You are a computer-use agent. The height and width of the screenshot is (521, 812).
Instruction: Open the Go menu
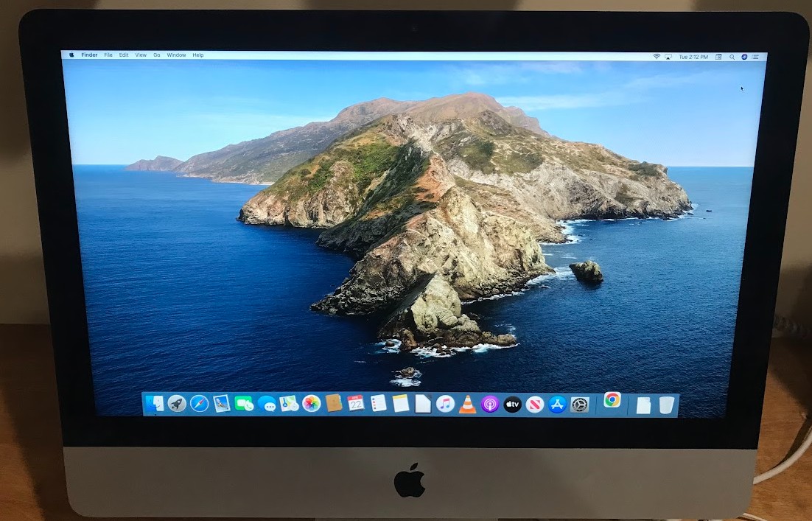pos(156,55)
